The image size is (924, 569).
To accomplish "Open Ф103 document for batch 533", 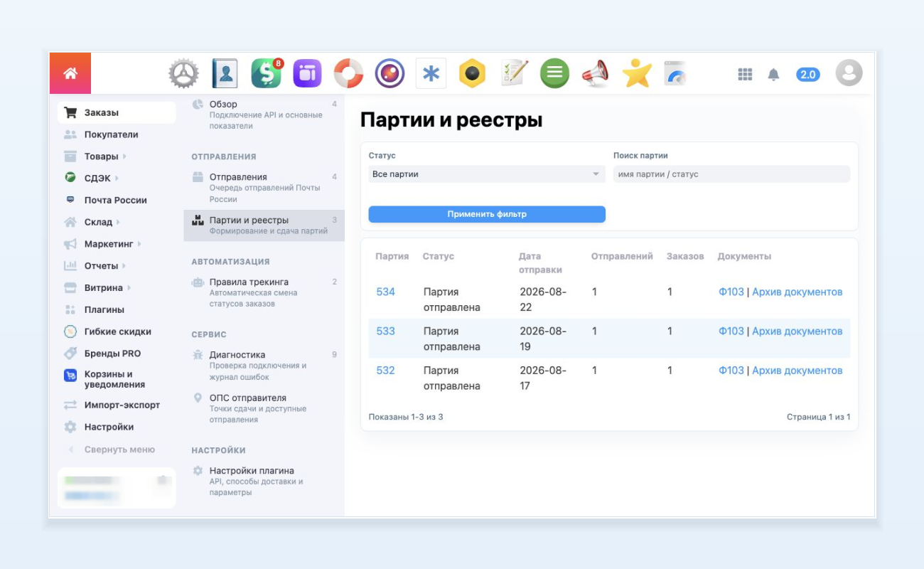I will click(x=731, y=331).
